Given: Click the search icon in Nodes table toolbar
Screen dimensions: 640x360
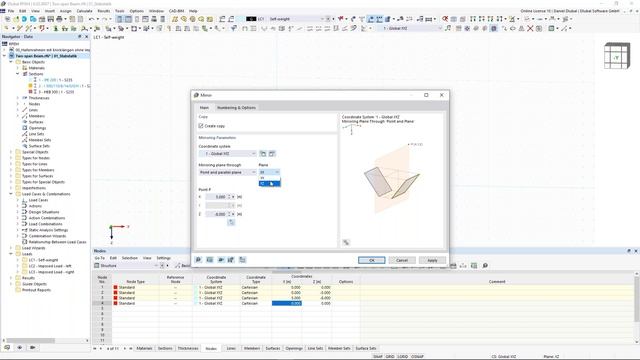Looking at the screenshot, I should point(485,266).
